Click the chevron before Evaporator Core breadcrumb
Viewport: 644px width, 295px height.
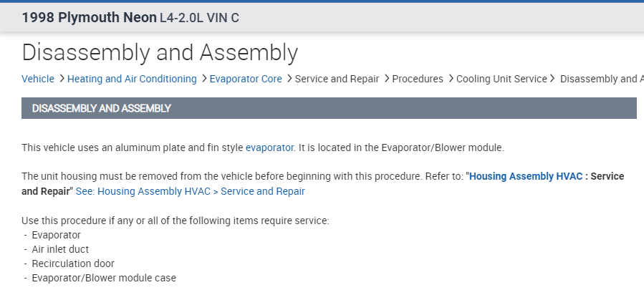point(203,79)
